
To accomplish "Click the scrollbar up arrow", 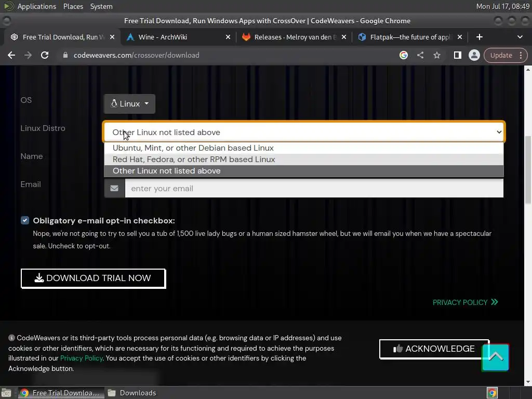I will [528, 70].
